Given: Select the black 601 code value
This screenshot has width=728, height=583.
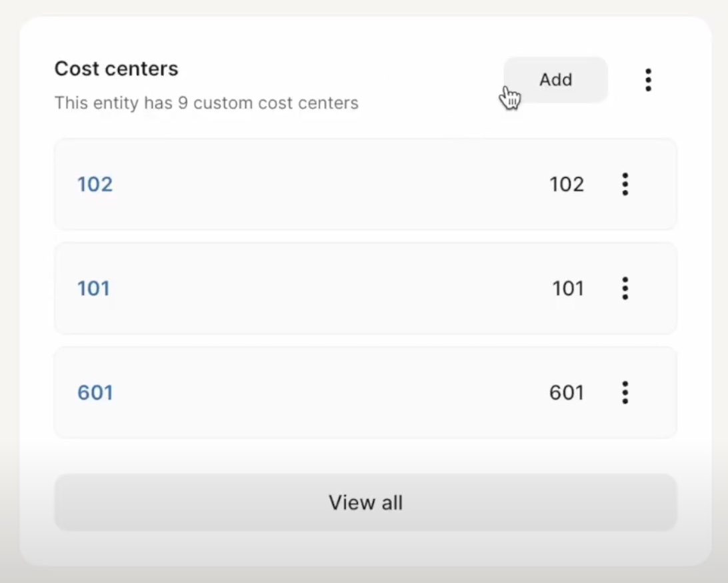Looking at the screenshot, I should [x=567, y=392].
